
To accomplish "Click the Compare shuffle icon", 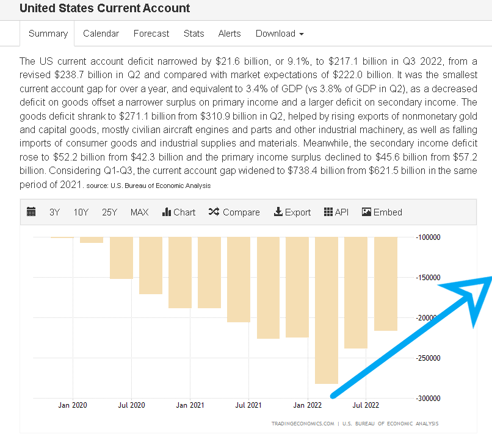I will click(x=214, y=212).
